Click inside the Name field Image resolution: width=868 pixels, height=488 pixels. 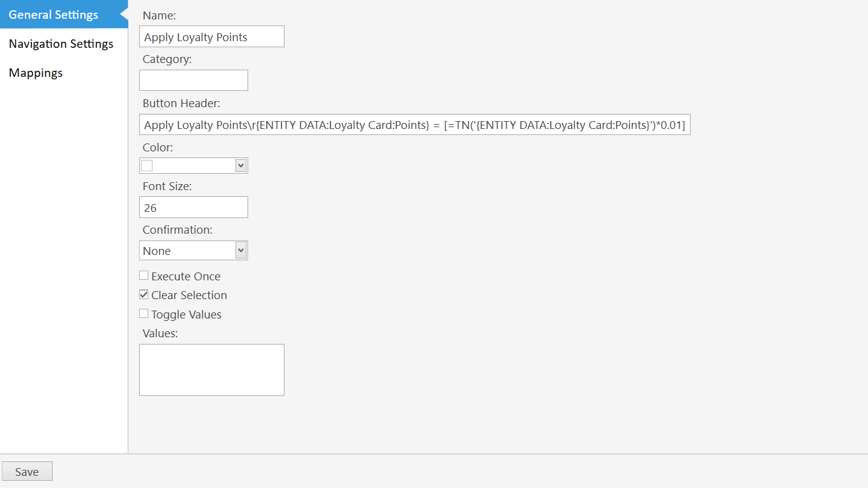[x=211, y=36]
